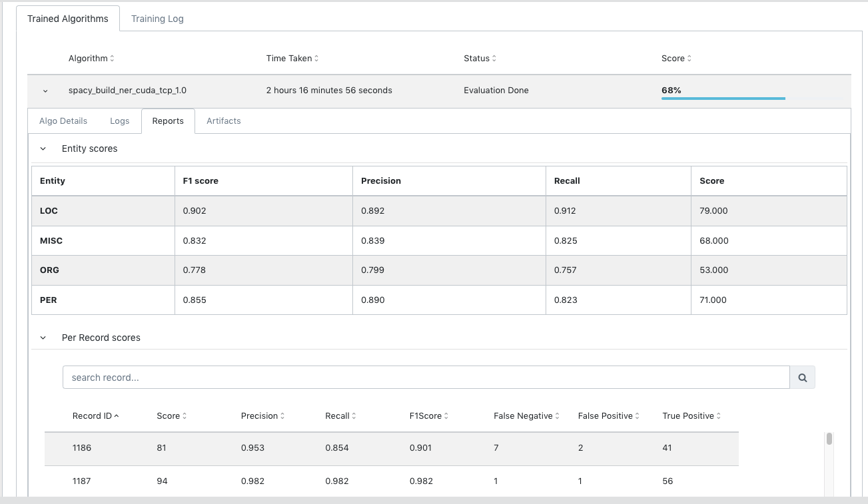Sort the Algorithm column
The width and height of the screenshot is (868, 504).
coord(112,58)
